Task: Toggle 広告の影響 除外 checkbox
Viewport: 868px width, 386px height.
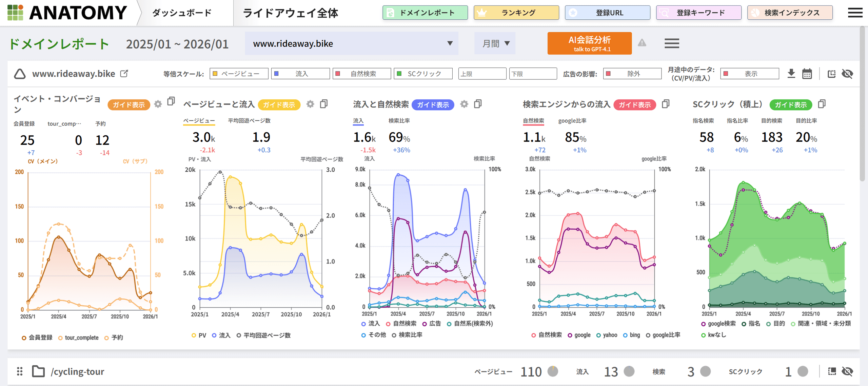Action: click(x=609, y=74)
